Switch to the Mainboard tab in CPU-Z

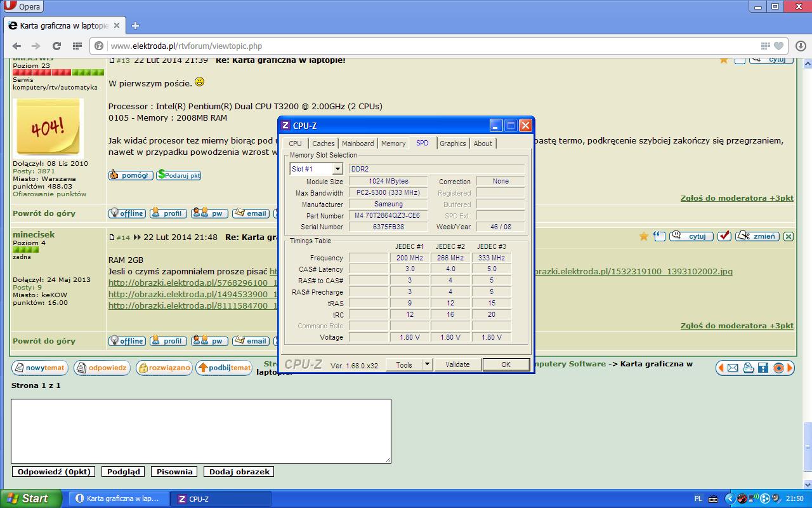(358, 144)
